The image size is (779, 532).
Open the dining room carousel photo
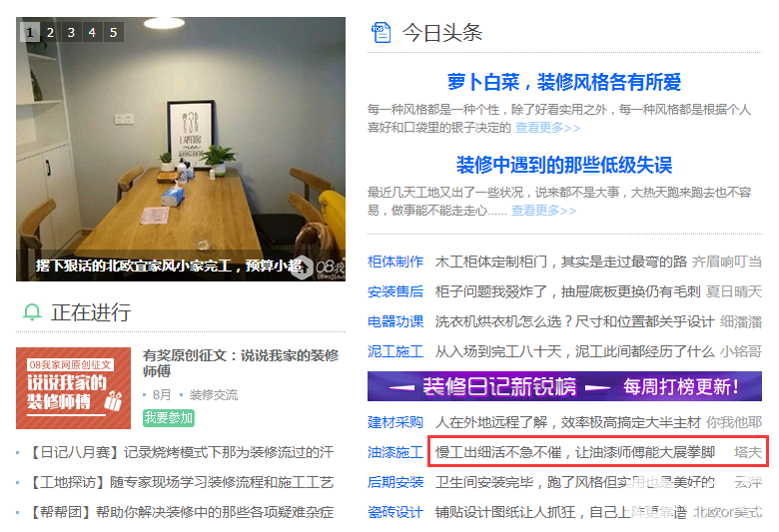[181, 149]
